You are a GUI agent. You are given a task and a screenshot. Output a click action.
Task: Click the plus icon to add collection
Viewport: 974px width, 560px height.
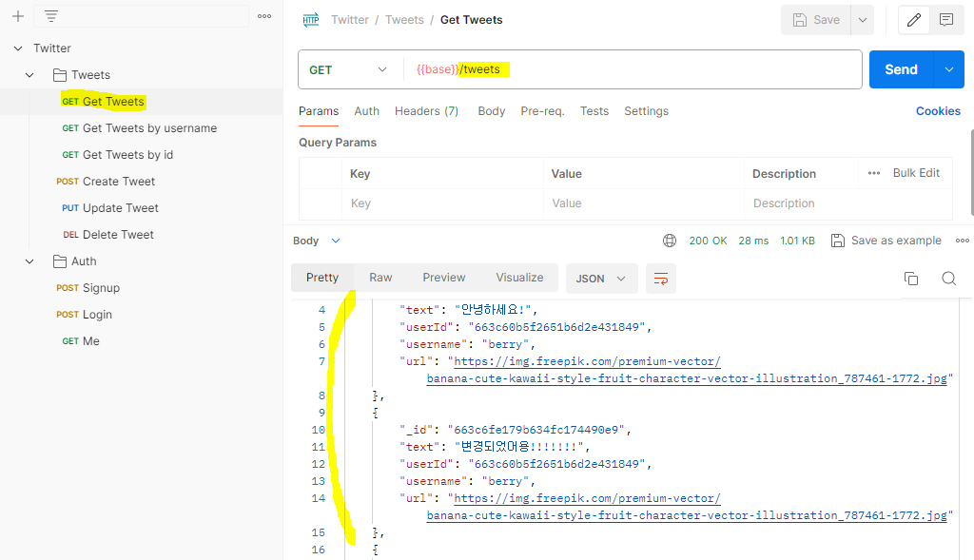pos(18,16)
